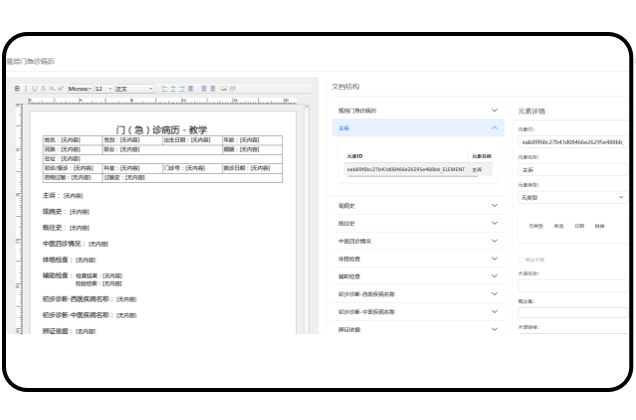The image size is (636, 420).
Task: Expand the 中医四诊情况 section
Action: (x=418, y=241)
